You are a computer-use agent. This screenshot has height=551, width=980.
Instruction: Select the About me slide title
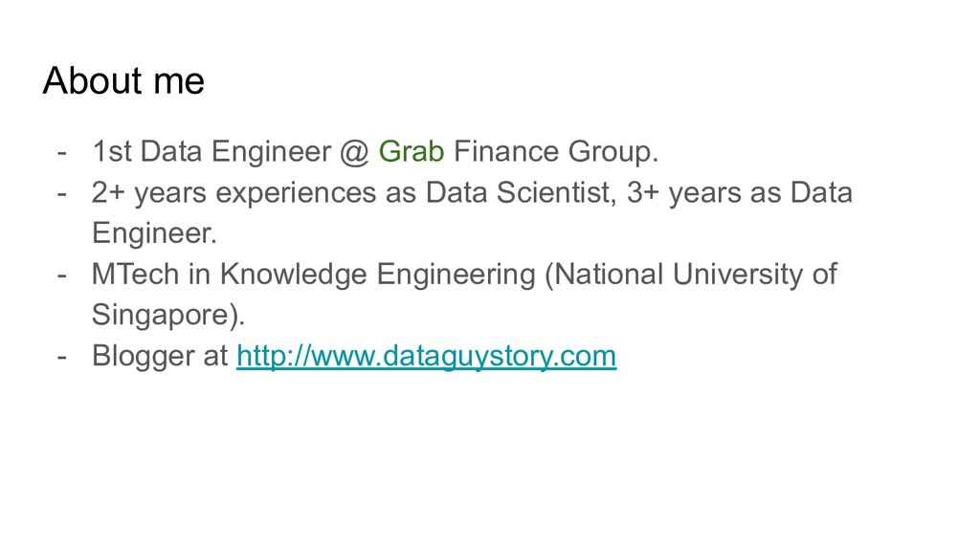click(x=123, y=80)
